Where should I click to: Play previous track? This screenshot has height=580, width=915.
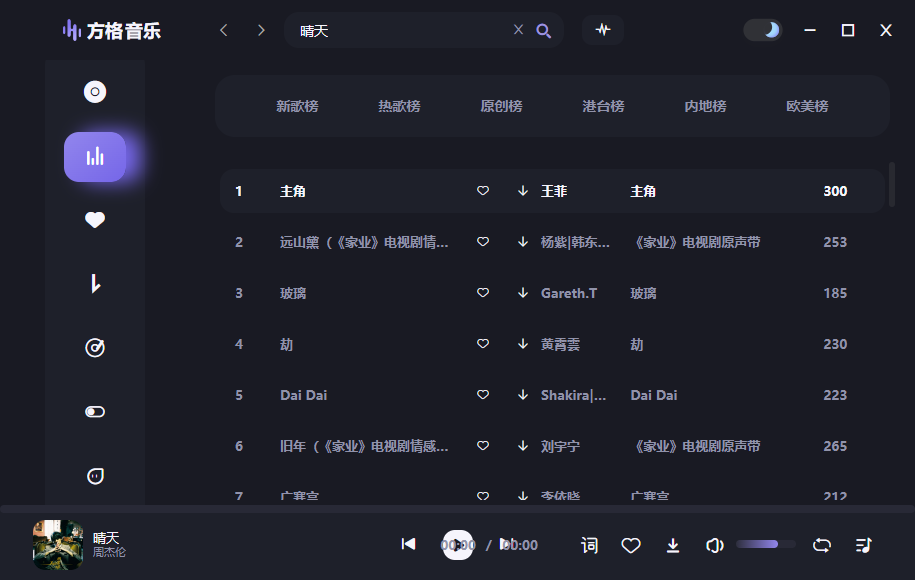(x=408, y=544)
